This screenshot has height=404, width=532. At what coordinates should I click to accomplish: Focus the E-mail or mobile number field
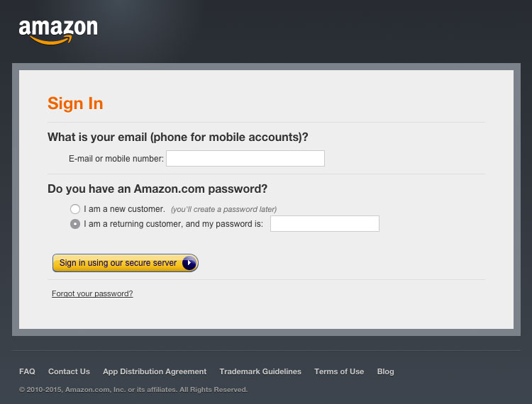245,159
